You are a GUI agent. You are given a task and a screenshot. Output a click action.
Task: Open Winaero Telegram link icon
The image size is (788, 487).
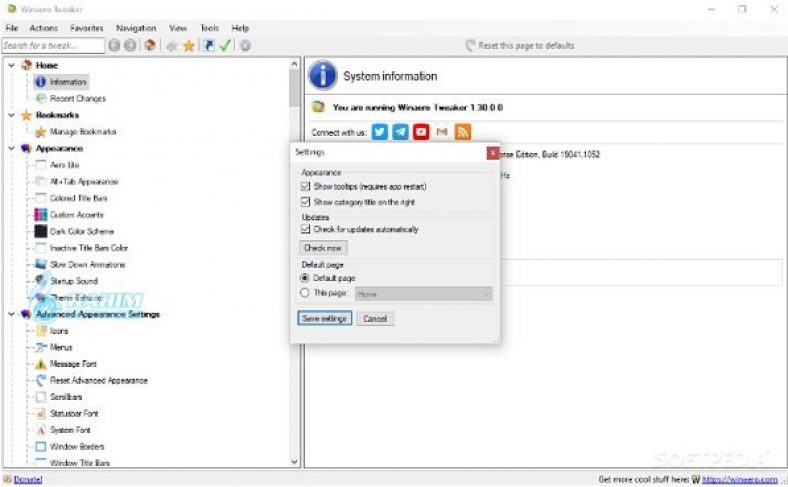tap(401, 132)
